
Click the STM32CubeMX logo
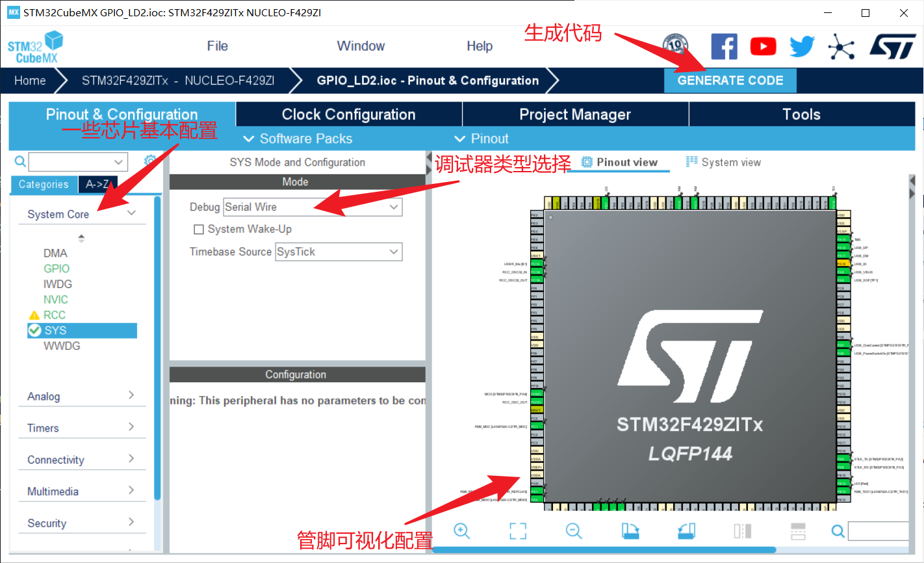pos(36,47)
